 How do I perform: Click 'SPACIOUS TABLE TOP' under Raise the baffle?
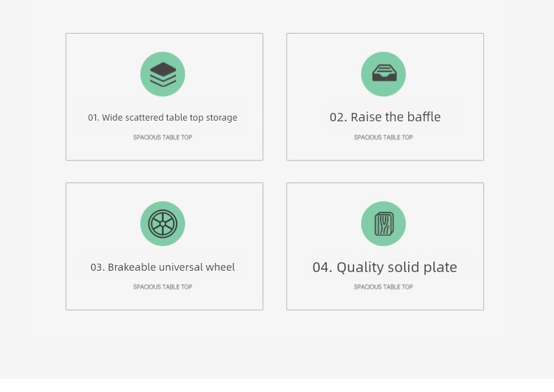384,137
